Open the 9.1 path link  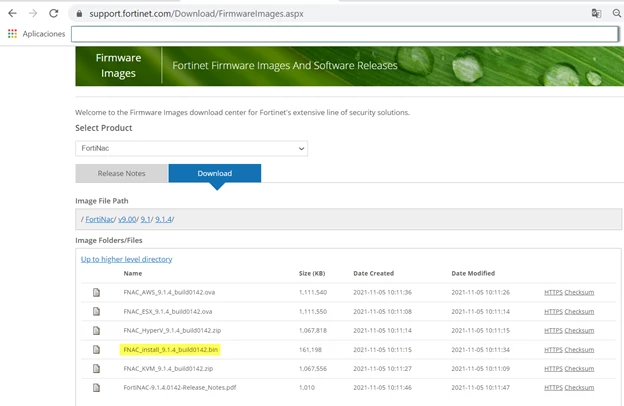145,219
